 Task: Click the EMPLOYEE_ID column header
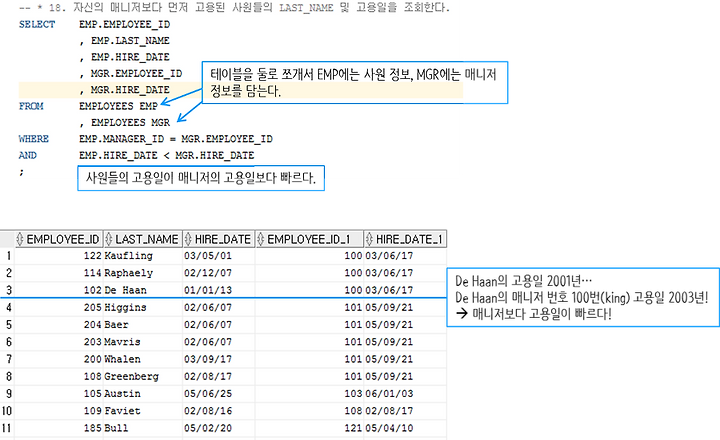[58, 239]
